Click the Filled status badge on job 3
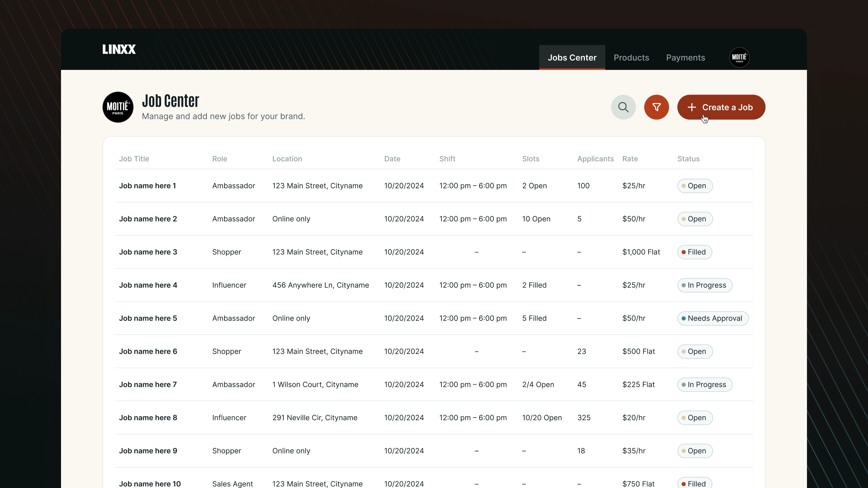Viewport: 868px width, 488px height. [694, 252]
